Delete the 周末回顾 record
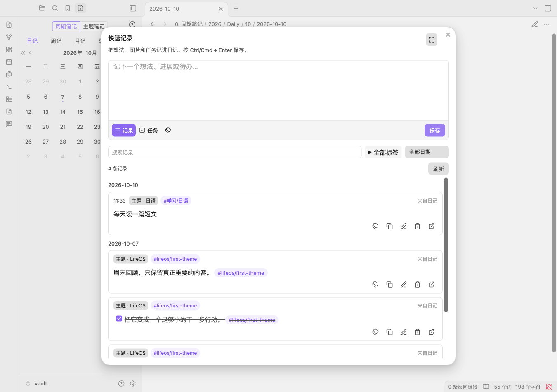The height and width of the screenshot is (392, 557). (418, 284)
